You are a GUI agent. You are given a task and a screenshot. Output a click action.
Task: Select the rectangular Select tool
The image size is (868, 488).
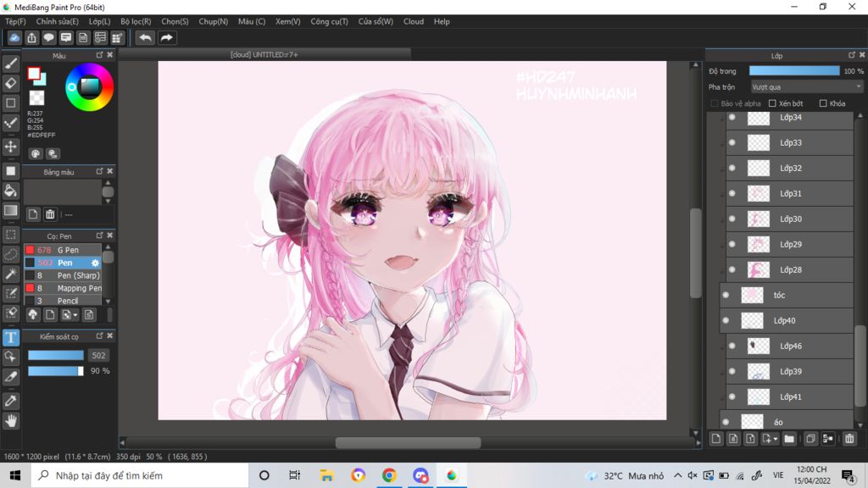10,235
